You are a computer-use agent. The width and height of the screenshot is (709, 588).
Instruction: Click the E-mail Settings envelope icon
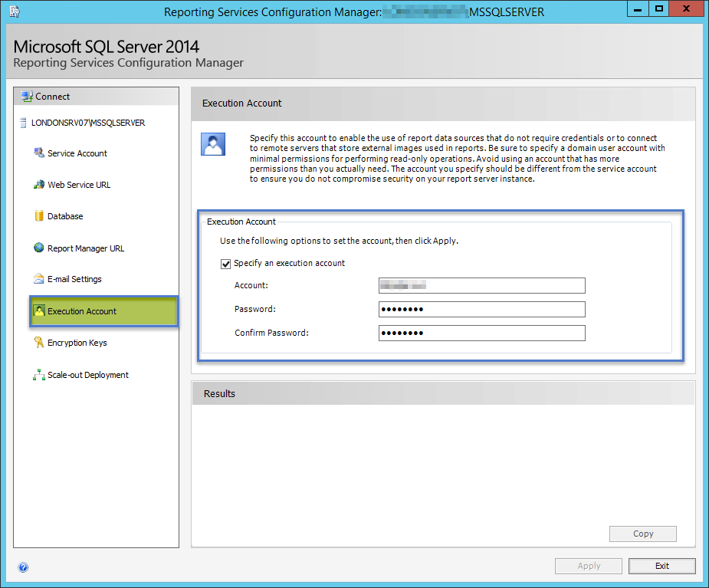click(x=39, y=278)
